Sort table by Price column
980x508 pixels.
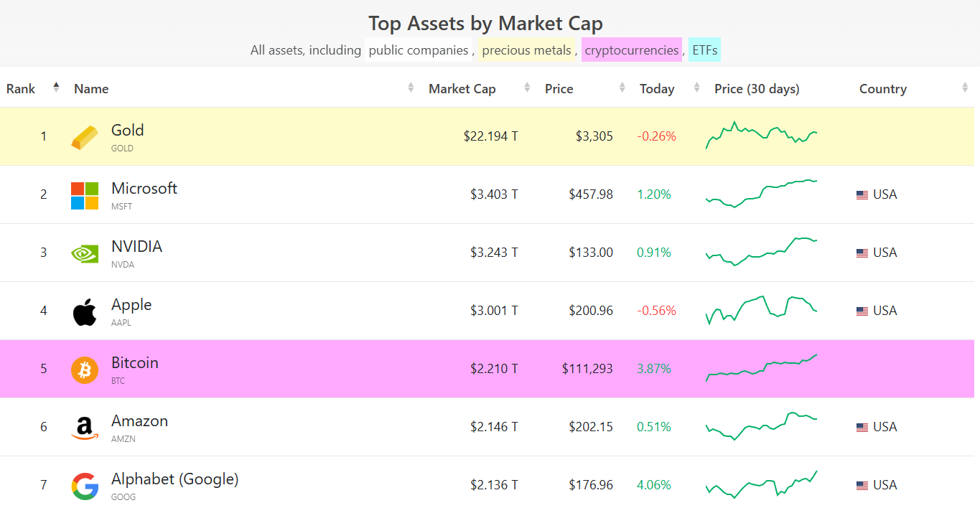pos(559,89)
